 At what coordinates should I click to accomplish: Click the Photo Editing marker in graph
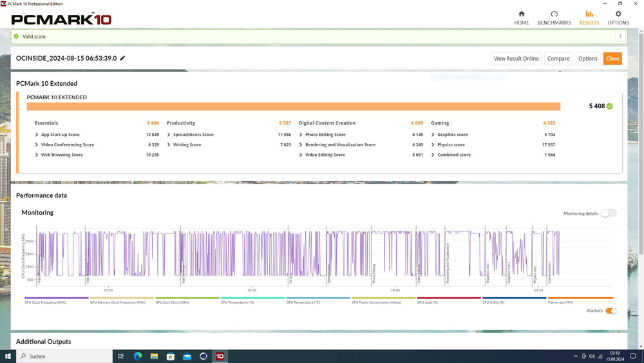374,273
